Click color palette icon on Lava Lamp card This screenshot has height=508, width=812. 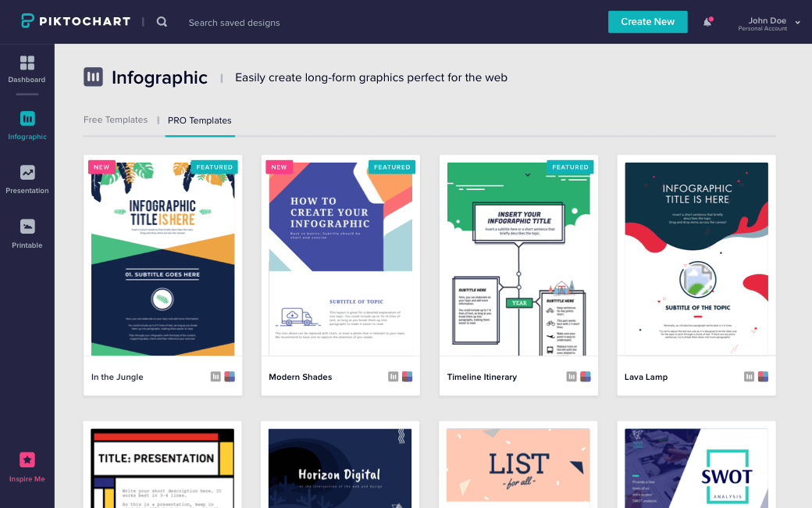click(763, 377)
